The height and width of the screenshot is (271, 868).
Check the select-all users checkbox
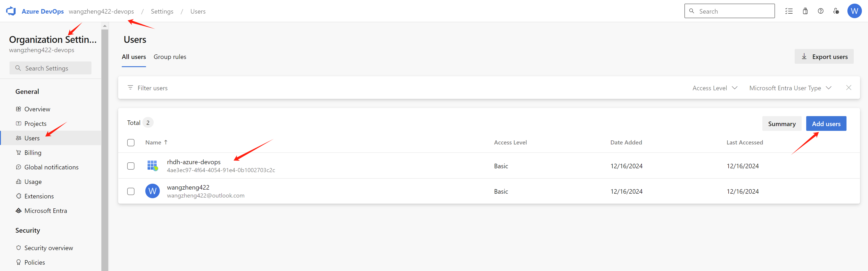coord(131,142)
